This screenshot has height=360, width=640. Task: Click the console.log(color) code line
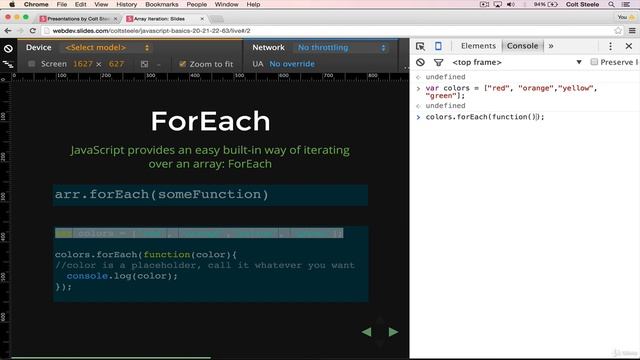[122, 276]
